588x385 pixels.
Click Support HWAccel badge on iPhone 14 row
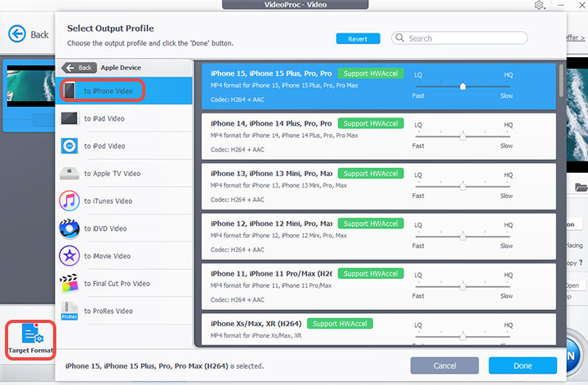pyautogui.click(x=371, y=123)
